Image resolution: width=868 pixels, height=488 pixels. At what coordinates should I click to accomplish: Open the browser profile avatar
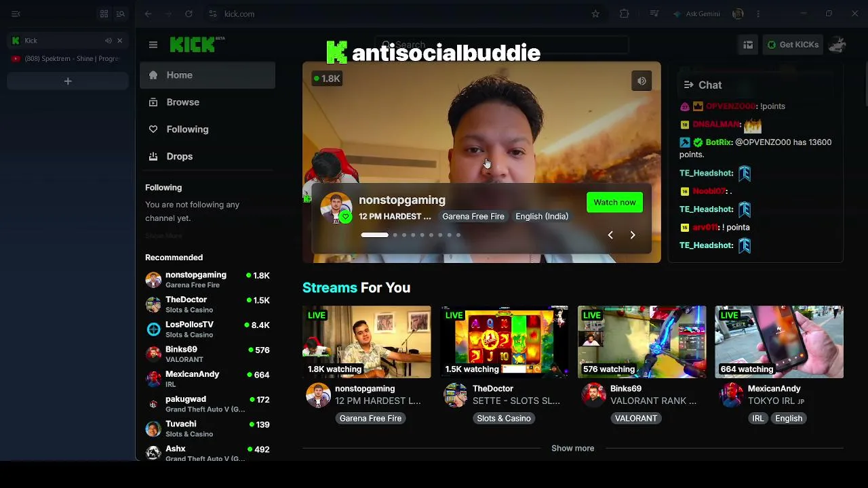pos(738,14)
